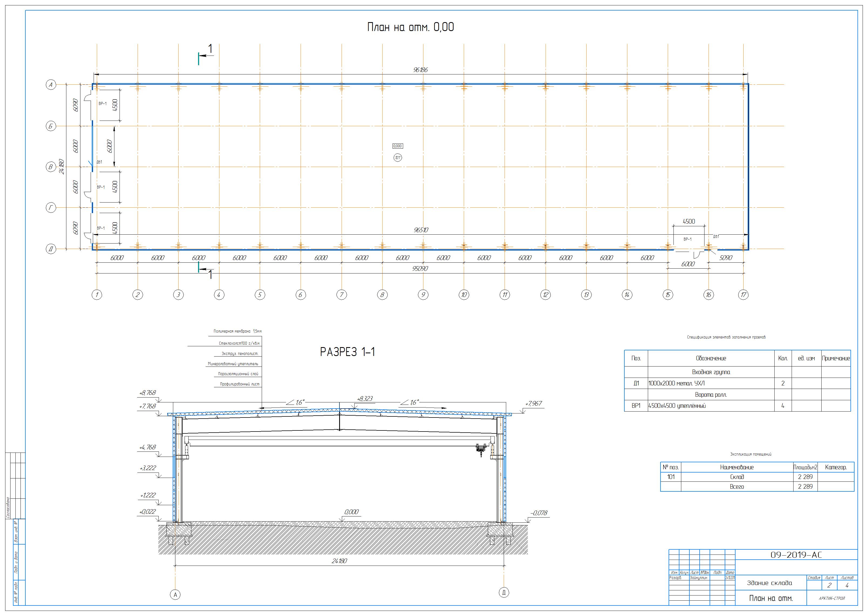
Task: Click axis bubble 1 below the plan
Action: tap(97, 295)
